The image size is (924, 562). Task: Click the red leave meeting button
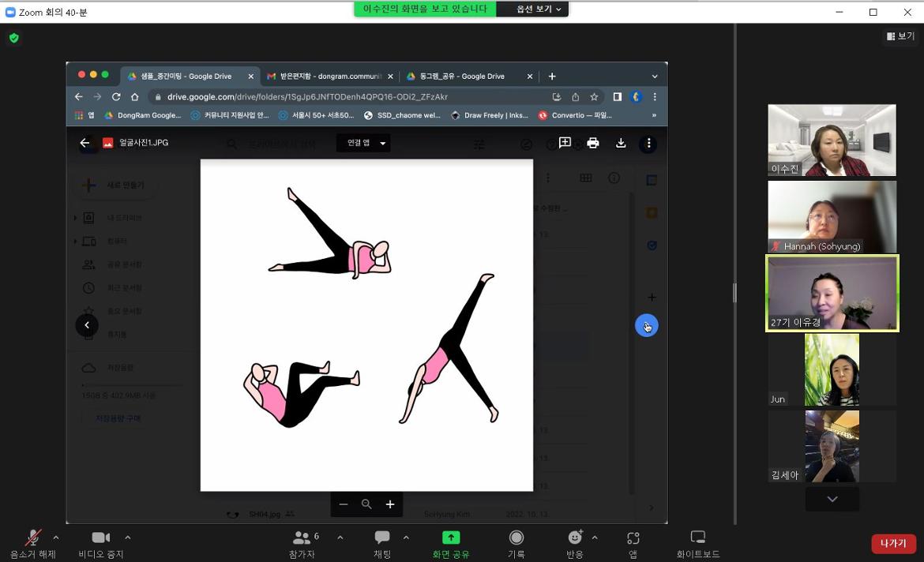pyautogui.click(x=893, y=544)
